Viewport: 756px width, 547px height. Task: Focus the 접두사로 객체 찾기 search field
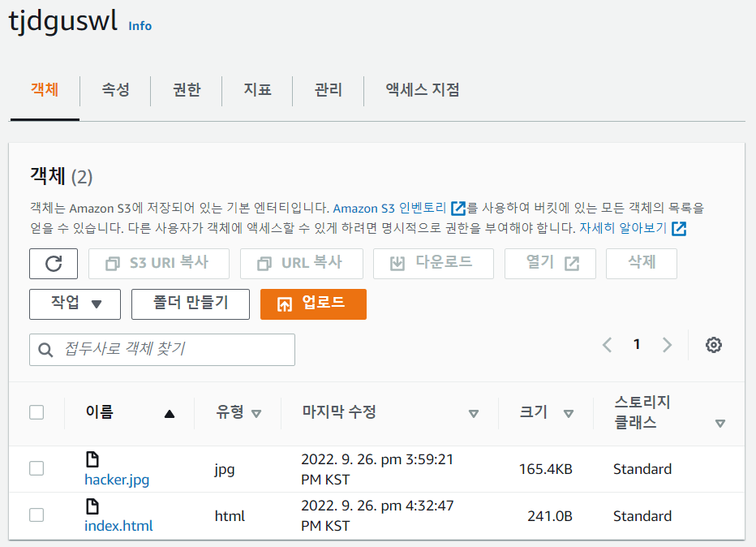(162, 350)
